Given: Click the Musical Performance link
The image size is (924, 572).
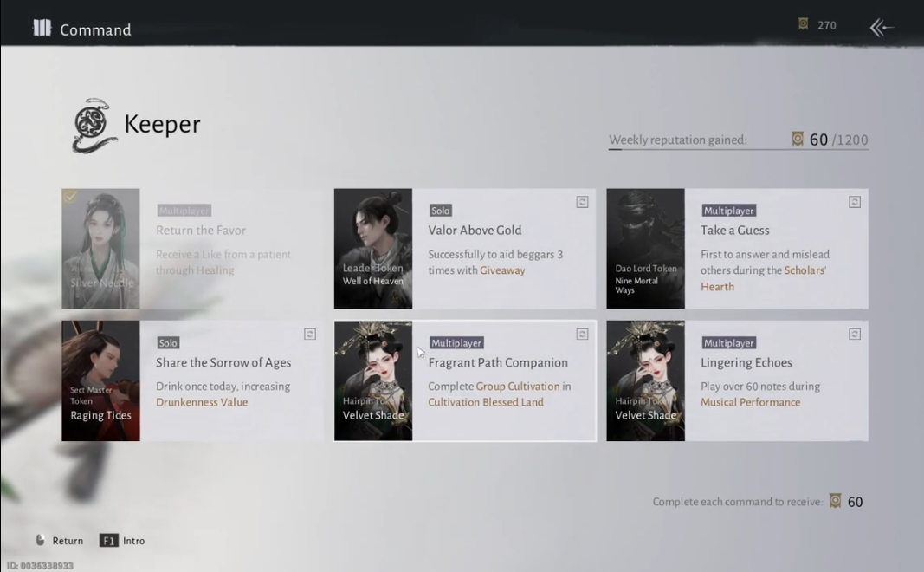Looking at the screenshot, I should click(750, 402).
